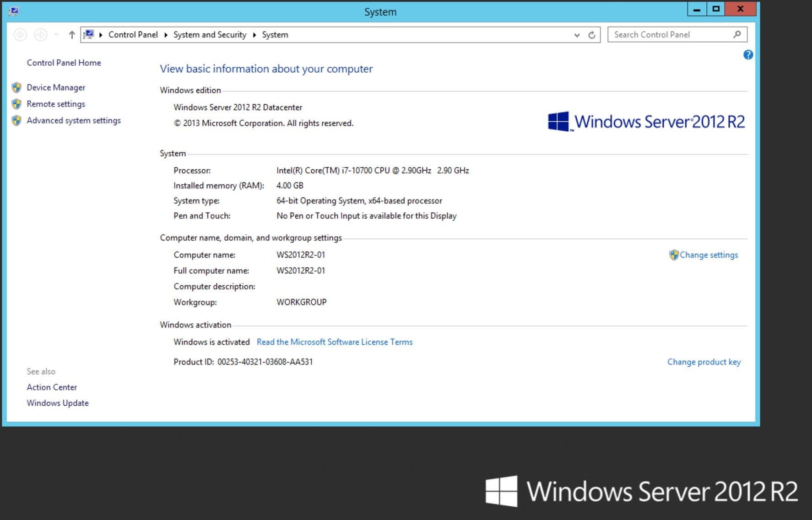Click the 2013 Microsoft Corporation copyright text

263,123
